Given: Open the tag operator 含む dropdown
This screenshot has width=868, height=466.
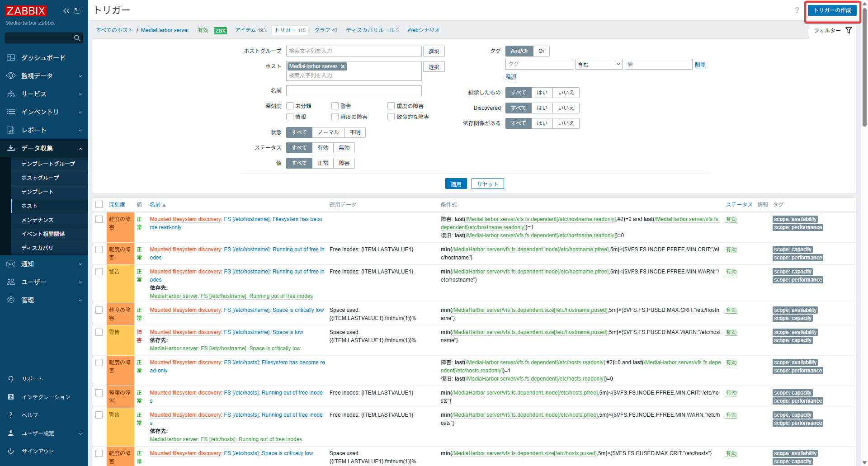Looking at the screenshot, I should [599, 64].
